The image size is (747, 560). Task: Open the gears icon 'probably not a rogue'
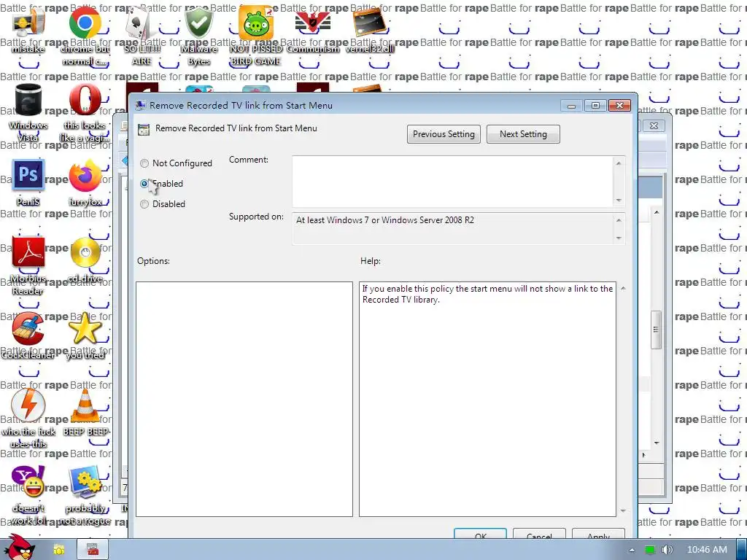pyautogui.click(x=85, y=482)
